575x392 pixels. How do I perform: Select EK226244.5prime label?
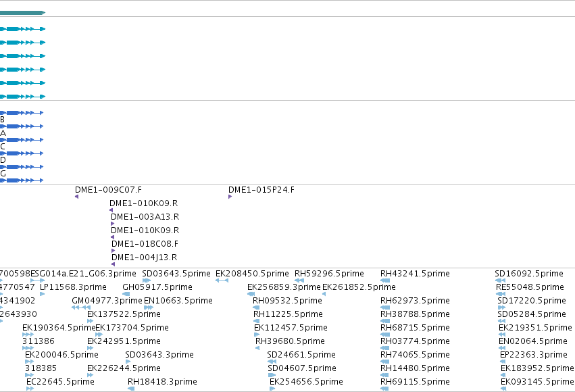124,368
